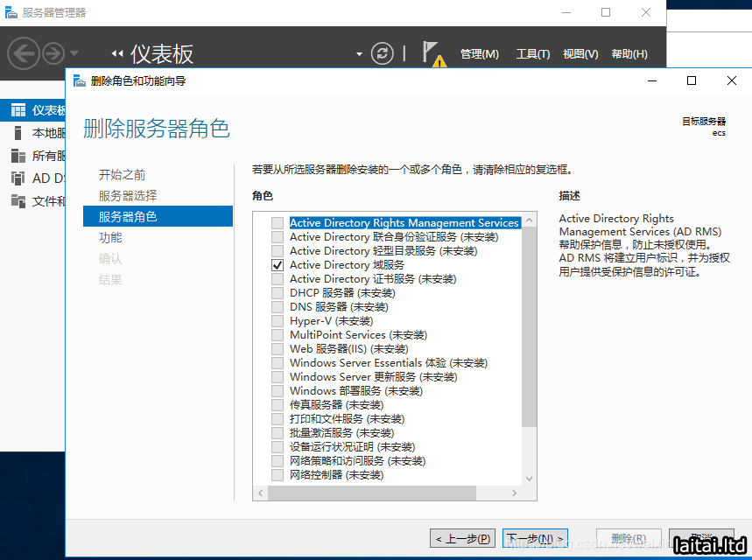Open the 管理(M) menu

[479, 54]
